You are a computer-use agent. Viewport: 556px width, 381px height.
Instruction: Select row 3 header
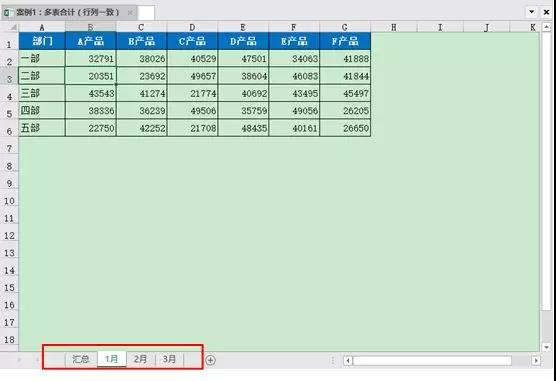(9, 76)
